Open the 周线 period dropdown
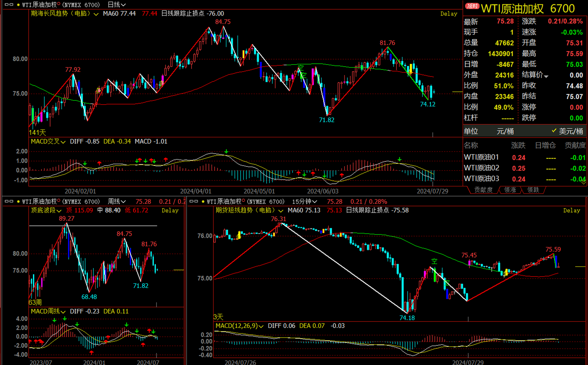The width and height of the screenshot is (588, 365). (x=117, y=201)
